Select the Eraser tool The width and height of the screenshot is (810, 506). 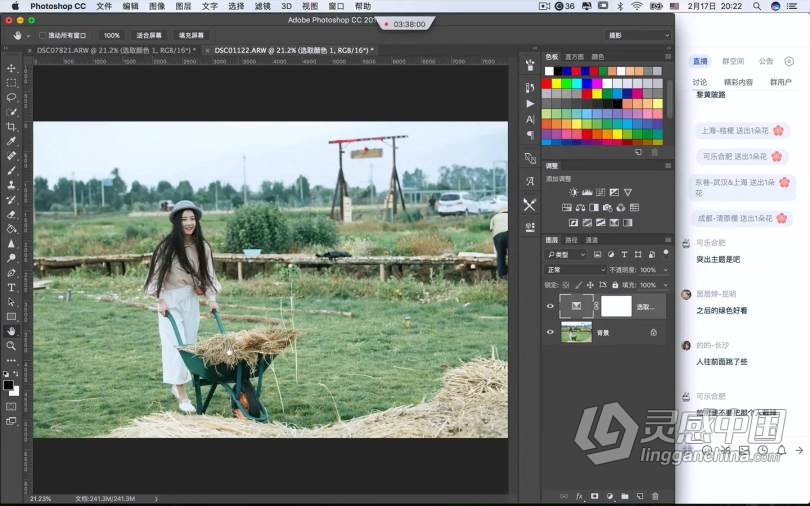(x=11, y=214)
